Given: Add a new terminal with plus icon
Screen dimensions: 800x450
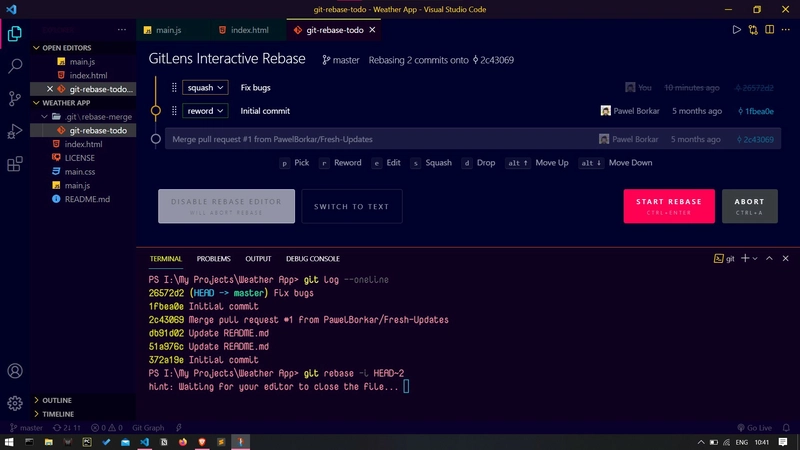Looking at the screenshot, I should 745,259.
